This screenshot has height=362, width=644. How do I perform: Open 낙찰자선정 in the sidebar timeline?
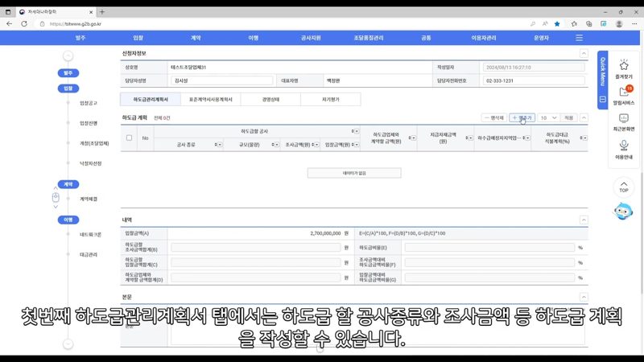[90, 163]
